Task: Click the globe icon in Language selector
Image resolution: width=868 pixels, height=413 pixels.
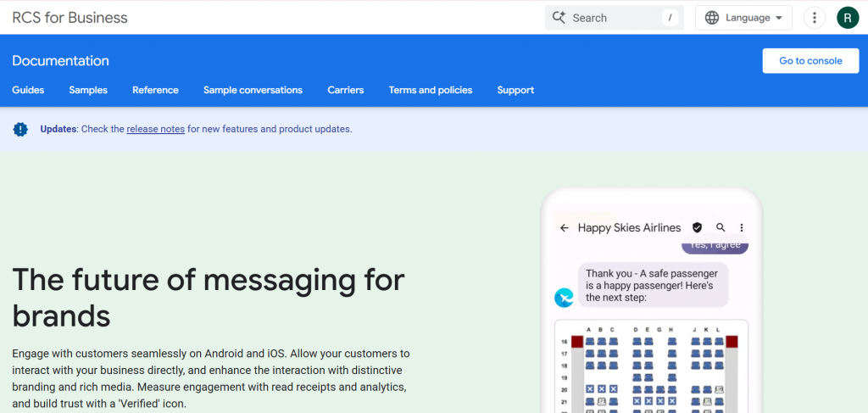Action: pyautogui.click(x=712, y=18)
